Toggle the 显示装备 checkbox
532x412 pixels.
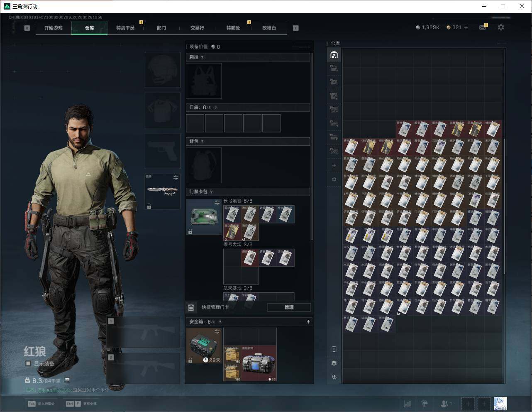point(28,363)
